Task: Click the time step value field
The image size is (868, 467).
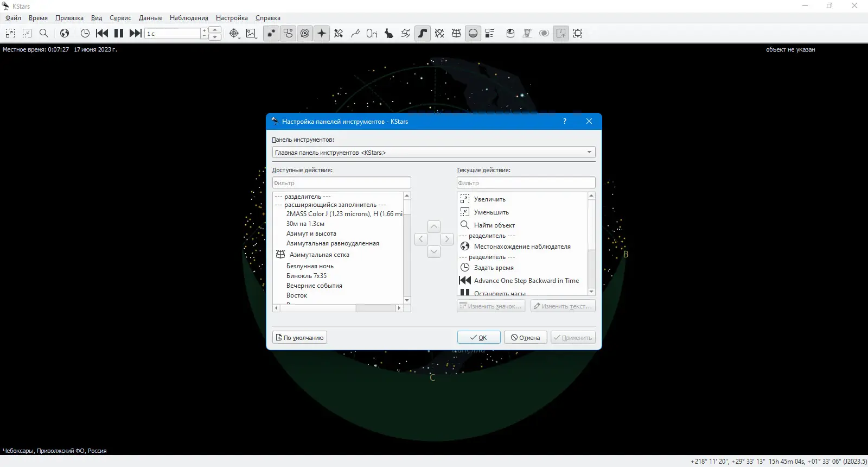Action: tap(173, 34)
